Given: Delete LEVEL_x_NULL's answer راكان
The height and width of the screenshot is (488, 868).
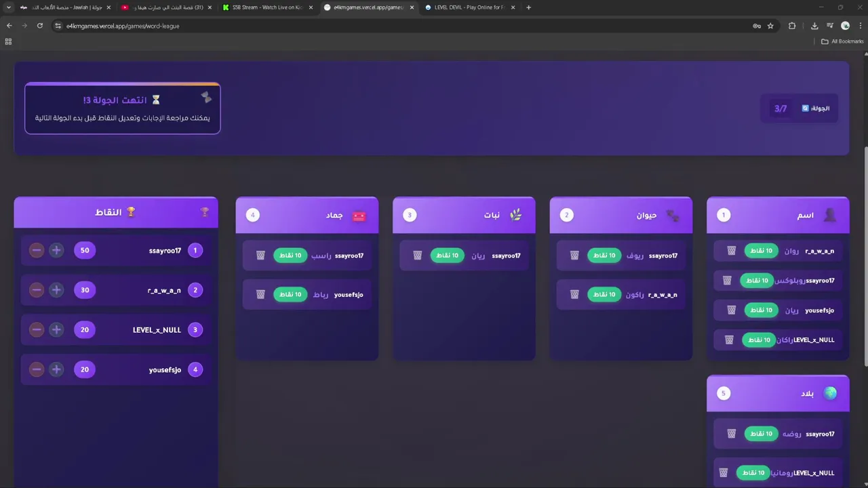Looking at the screenshot, I should coord(729,340).
